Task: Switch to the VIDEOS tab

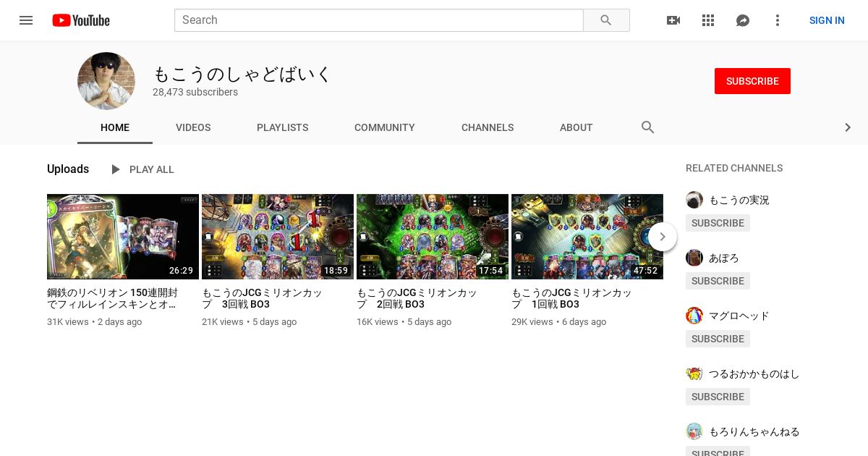Action: [x=193, y=127]
